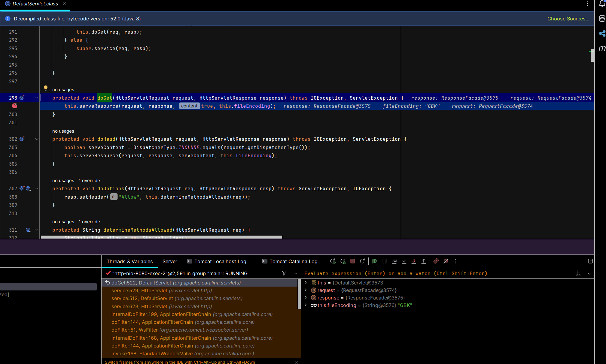Open the thread selector dropdown
The width and height of the screenshot is (606, 364).
pos(296,273)
